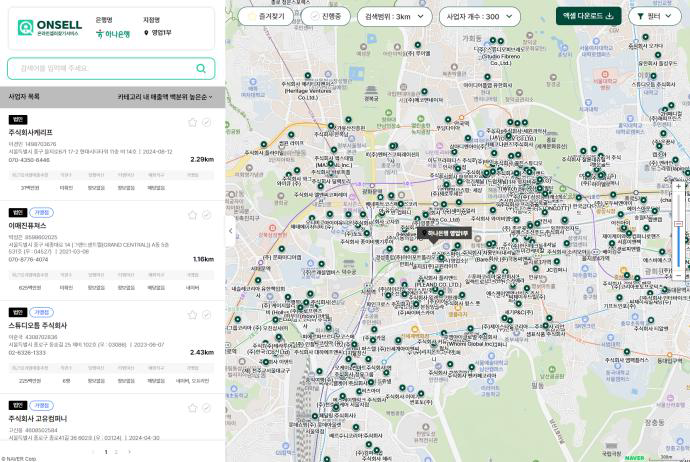Toggle the check mark on 주식회사케리프
This screenshot has width=690, height=462.
tap(207, 122)
